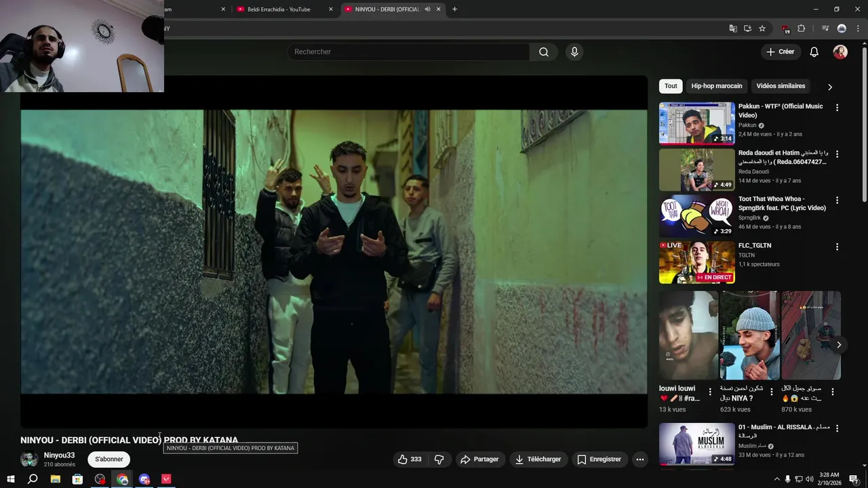This screenshot has height=488, width=868.
Task: Focus the Rechercher search field
Action: click(x=409, y=52)
